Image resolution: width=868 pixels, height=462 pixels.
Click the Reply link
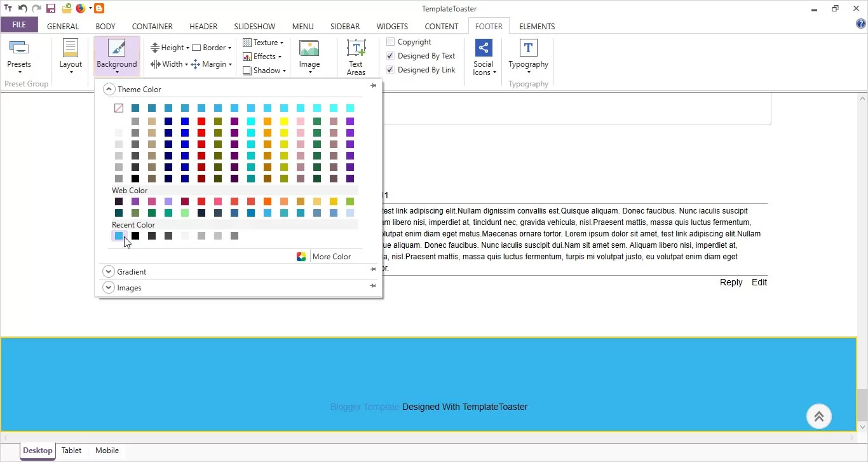click(731, 283)
